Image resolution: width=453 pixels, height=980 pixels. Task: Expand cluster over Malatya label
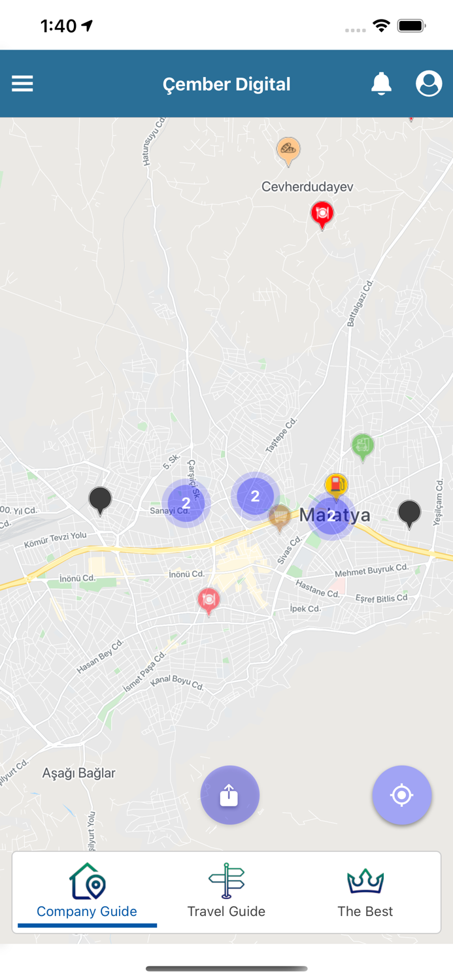331,516
